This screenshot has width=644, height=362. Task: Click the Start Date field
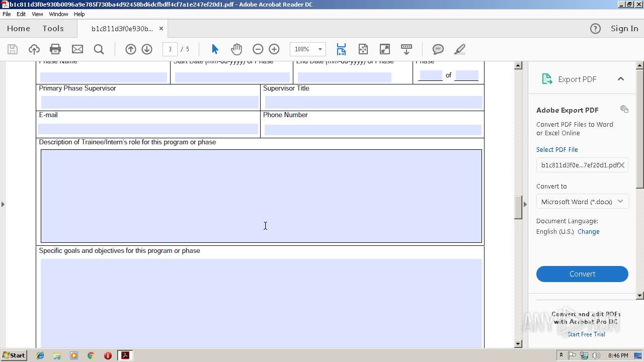click(232, 77)
